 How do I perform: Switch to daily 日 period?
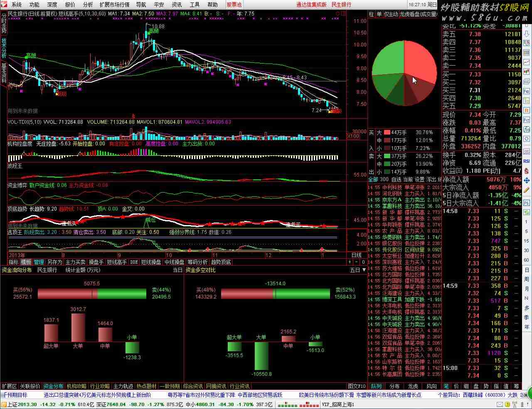coord(526,270)
